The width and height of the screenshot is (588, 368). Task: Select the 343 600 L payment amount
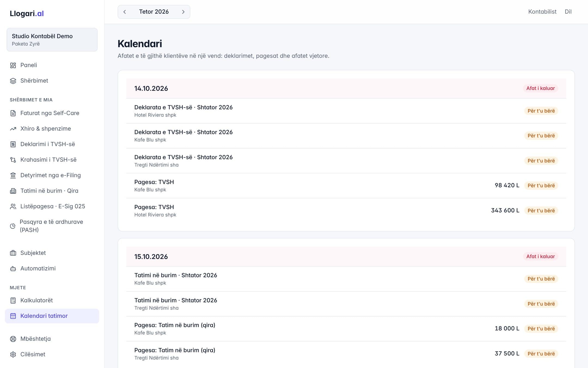tap(505, 210)
